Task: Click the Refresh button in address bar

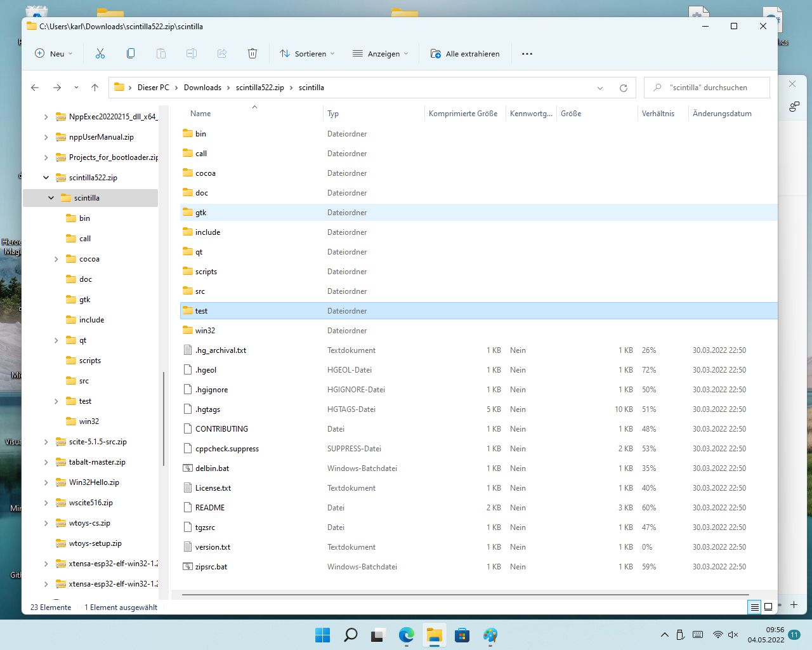Action: tap(624, 88)
